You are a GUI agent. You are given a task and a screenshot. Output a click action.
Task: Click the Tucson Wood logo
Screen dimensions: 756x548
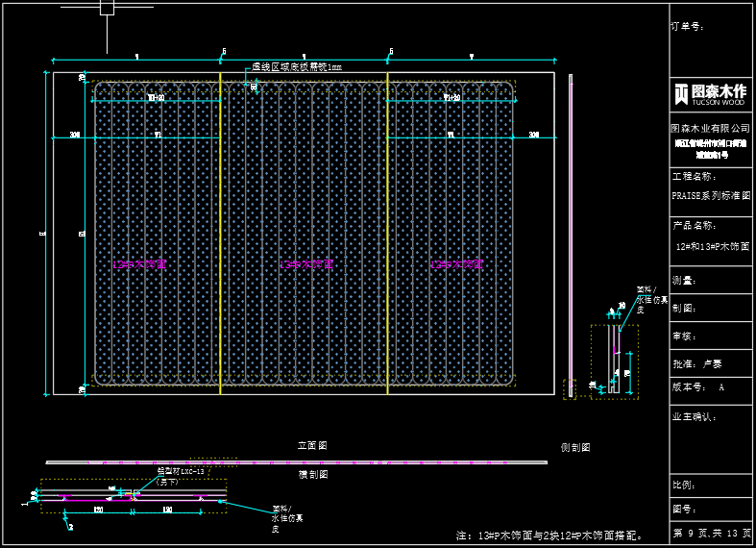[x=710, y=93]
